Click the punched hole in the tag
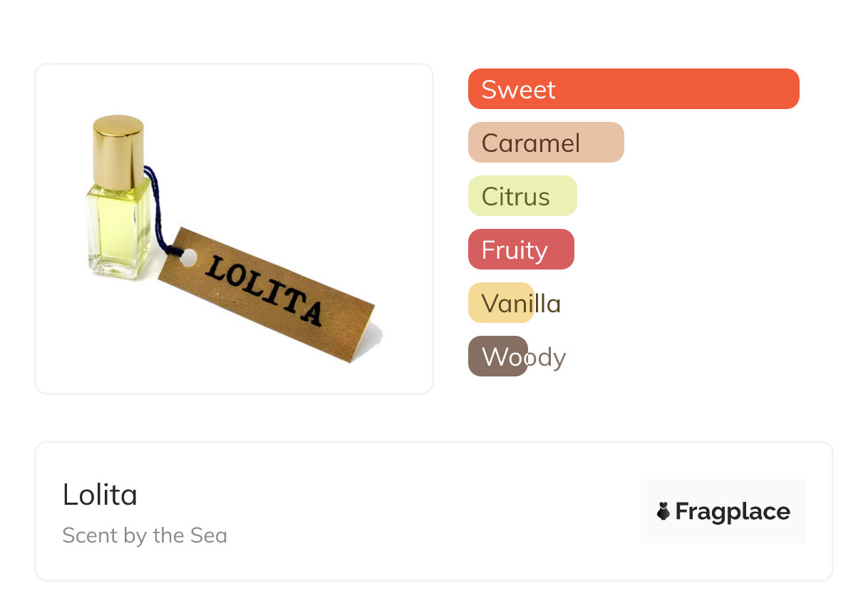The width and height of the screenshot is (868, 616). pyautogui.click(x=188, y=257)
